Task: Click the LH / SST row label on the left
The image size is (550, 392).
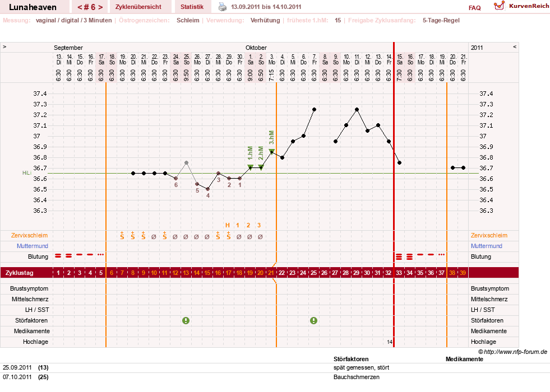Action: 37,310
